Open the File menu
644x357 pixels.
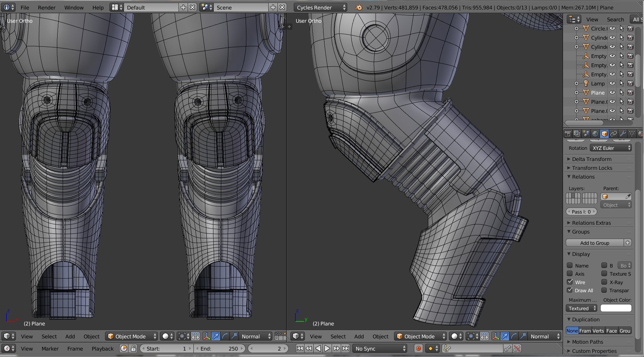(x=25, y=7)
